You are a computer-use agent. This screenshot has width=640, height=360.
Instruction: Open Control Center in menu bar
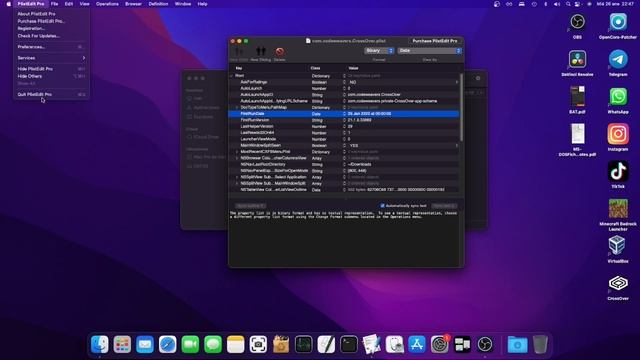pyautogui.click(x=577, y=4)
